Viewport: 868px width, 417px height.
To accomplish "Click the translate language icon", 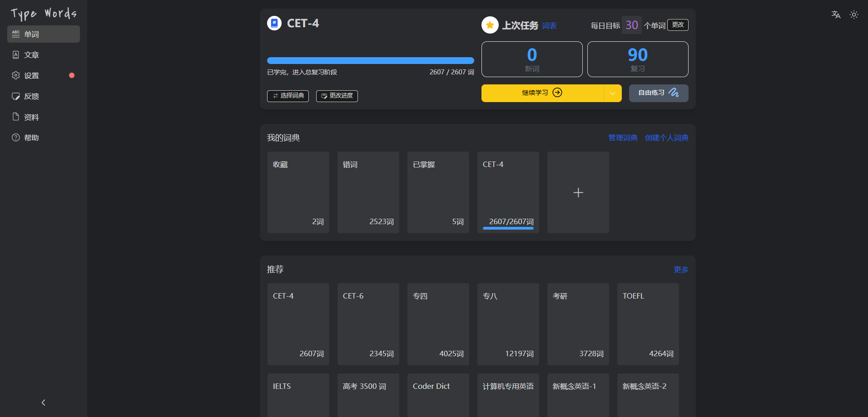I will tap(836, 15).
